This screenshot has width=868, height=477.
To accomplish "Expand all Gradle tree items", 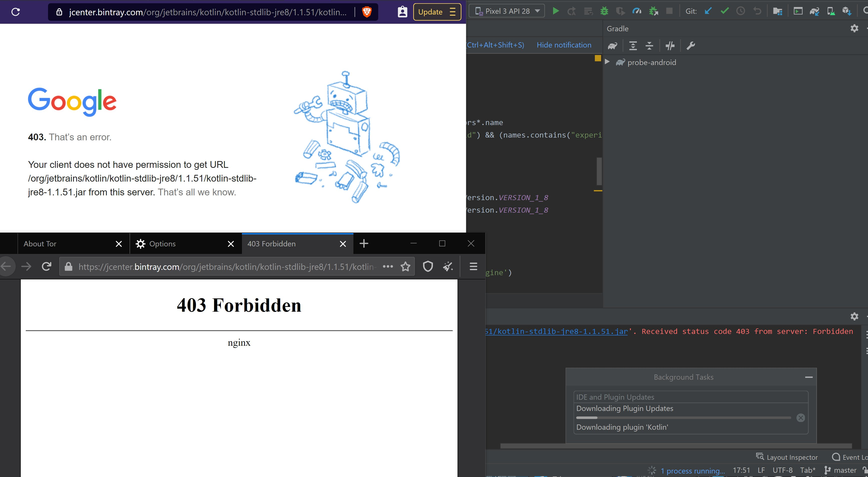I will tap(633, 46).
